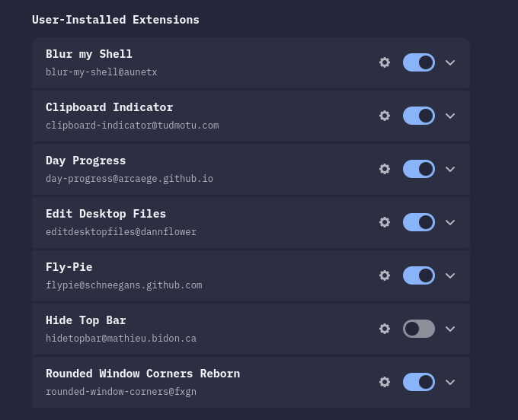This screenshot has width=518, height=420.
Task: Open Rounded Window Corners Reborn settings gear
Action: click(385, 382)
